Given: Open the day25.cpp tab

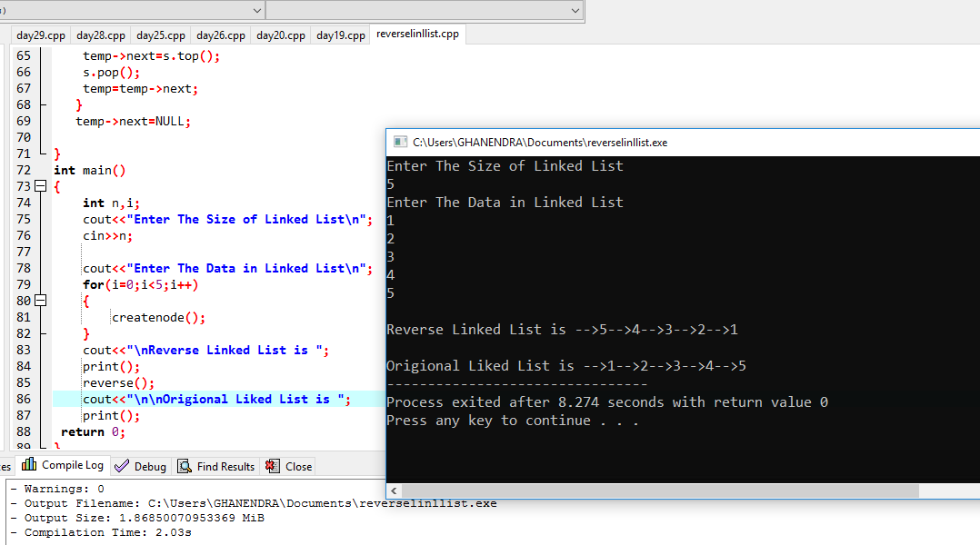Looking at the screenshot, I should [x=160, y=35].
